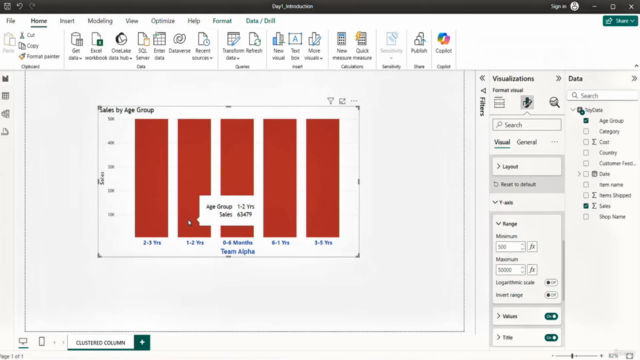The image size is (640, 360).
Task: Open the File menu
Action: [x=11, y=21]
